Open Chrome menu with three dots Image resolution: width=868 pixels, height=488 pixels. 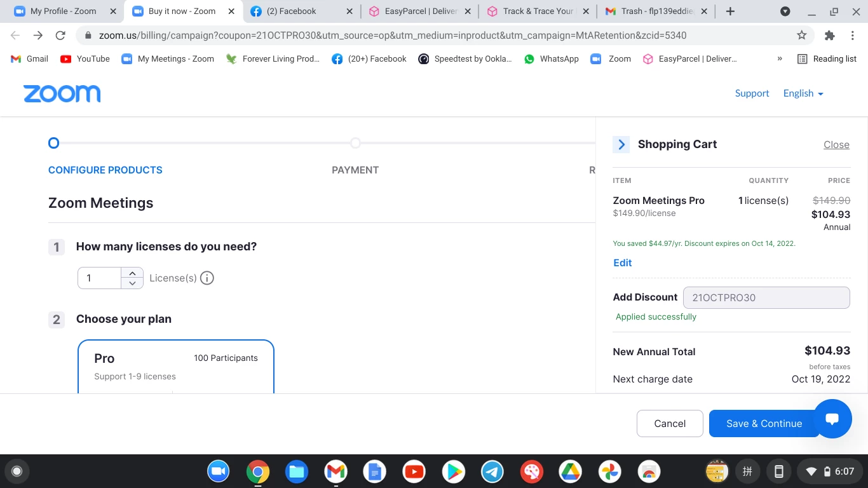(x=854, y=36)
